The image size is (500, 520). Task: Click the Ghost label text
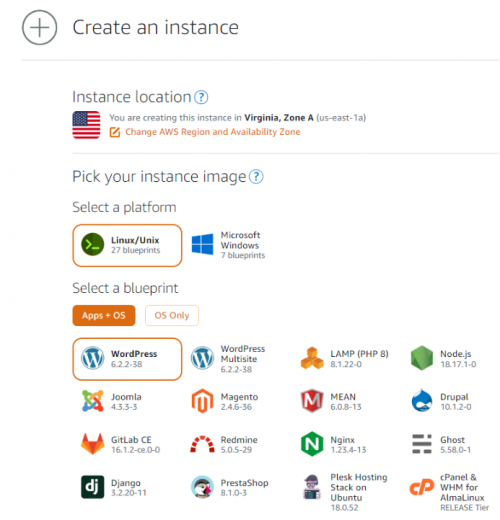[452, 440]
